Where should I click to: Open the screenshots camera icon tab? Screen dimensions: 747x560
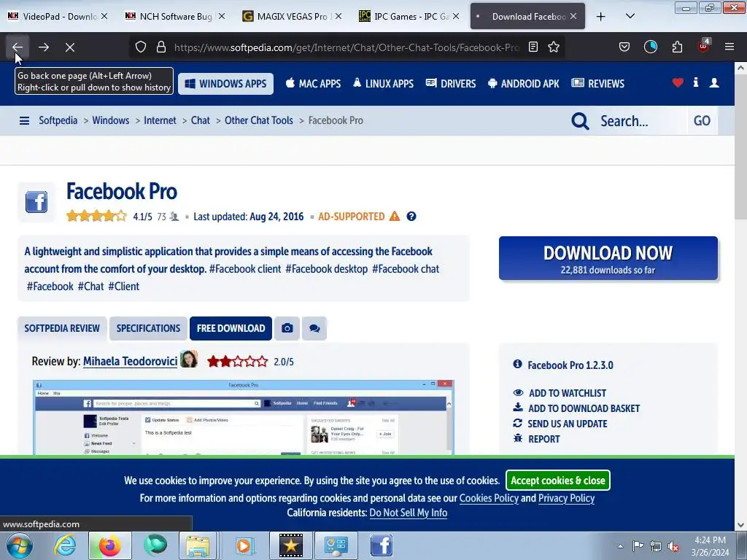coord(287,329)
